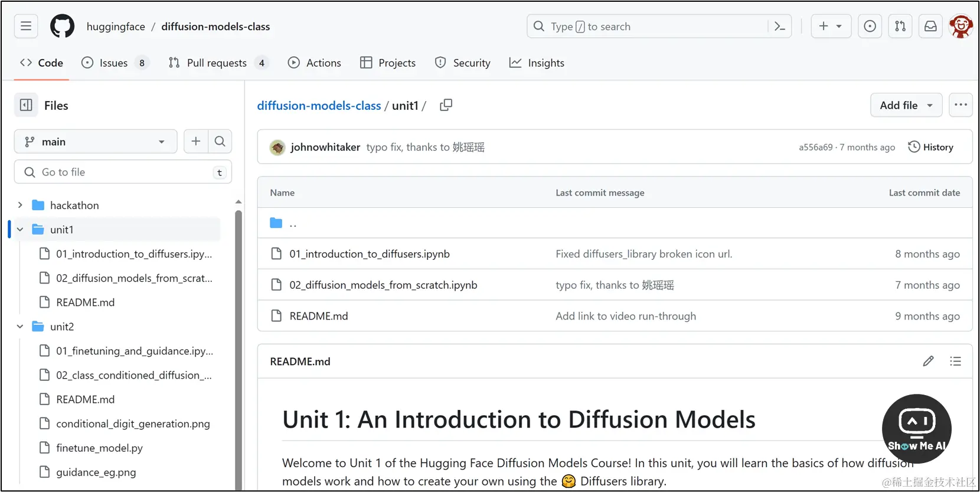The height and width of the screenshot is (492, 980).
Task: Click diffusion-models-class breadcrumb link
Action: pos(319,106)
